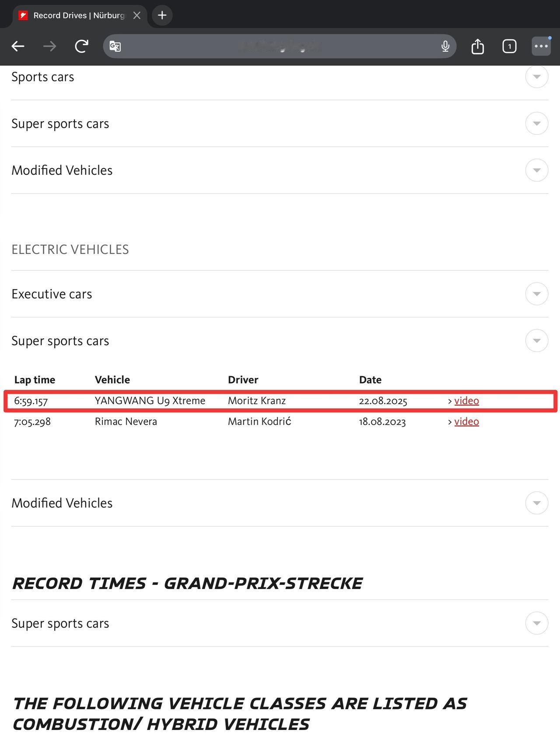Image resolution: width=560 pixels, height=747 pixels.
Task: Click the forward navigation arrow
Action: [49, 46]
